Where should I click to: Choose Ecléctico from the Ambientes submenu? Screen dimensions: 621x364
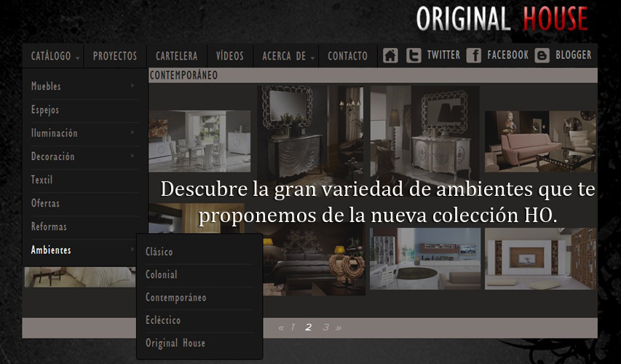pyautogui.click(x=163, y=320)
